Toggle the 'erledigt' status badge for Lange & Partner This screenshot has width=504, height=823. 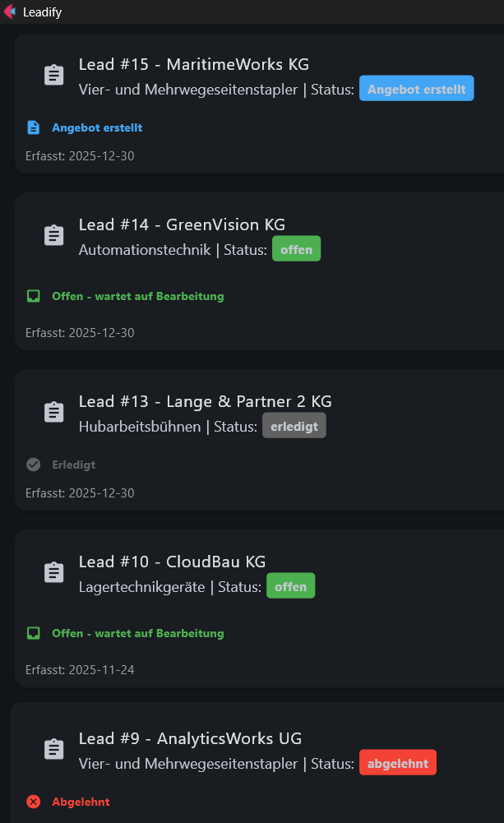[294, 425]
